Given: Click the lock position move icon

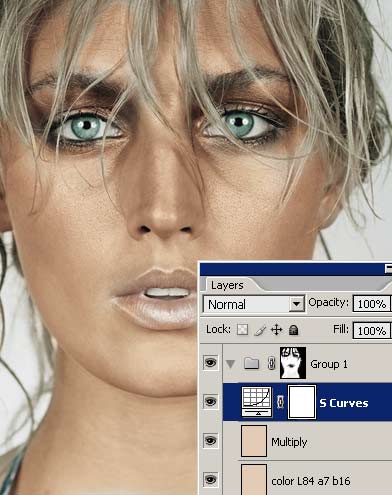Looking at the screenshot, I should point(277,330).
